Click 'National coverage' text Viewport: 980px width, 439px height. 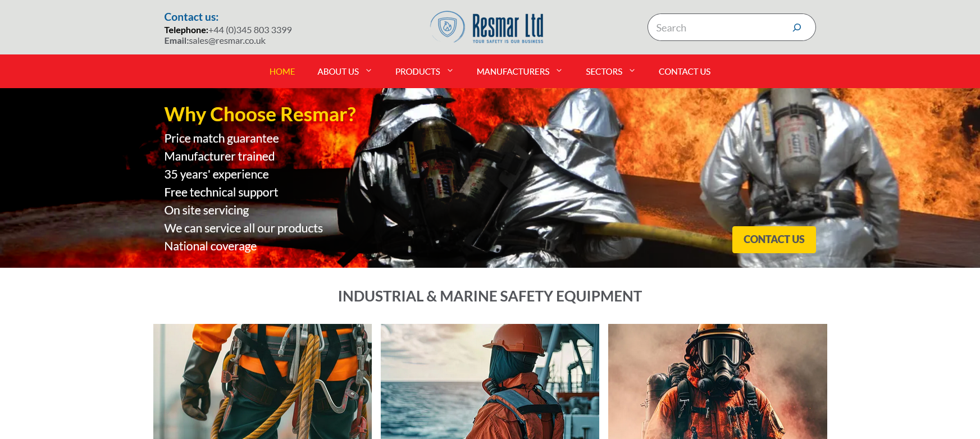(210, 246)
